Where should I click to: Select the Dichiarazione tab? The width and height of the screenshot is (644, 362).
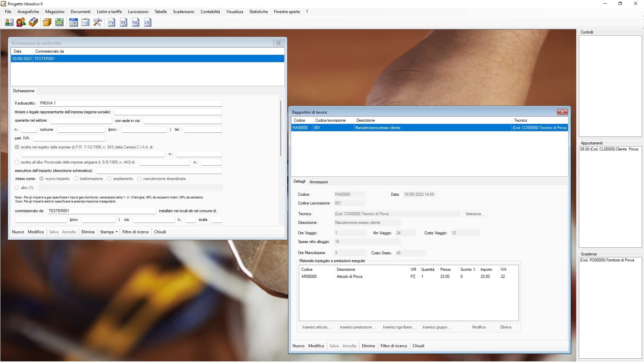pyautogui.click(x=23, y=91)
